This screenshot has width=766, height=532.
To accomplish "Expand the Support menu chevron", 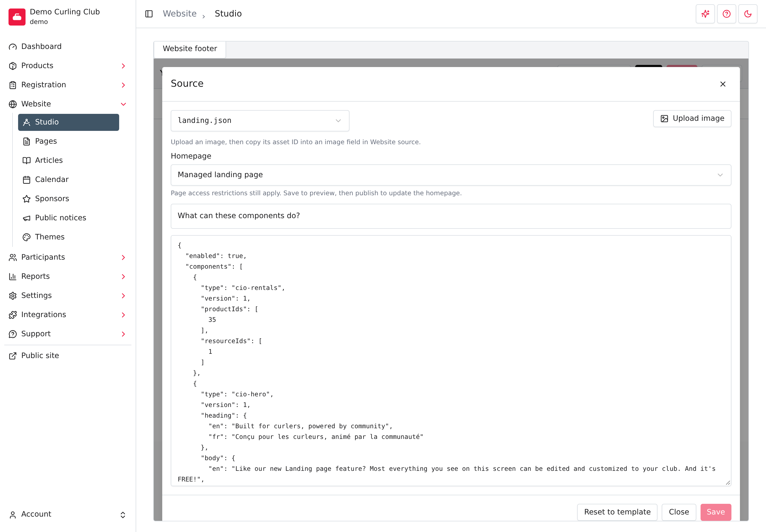I will tap(123, 334).
